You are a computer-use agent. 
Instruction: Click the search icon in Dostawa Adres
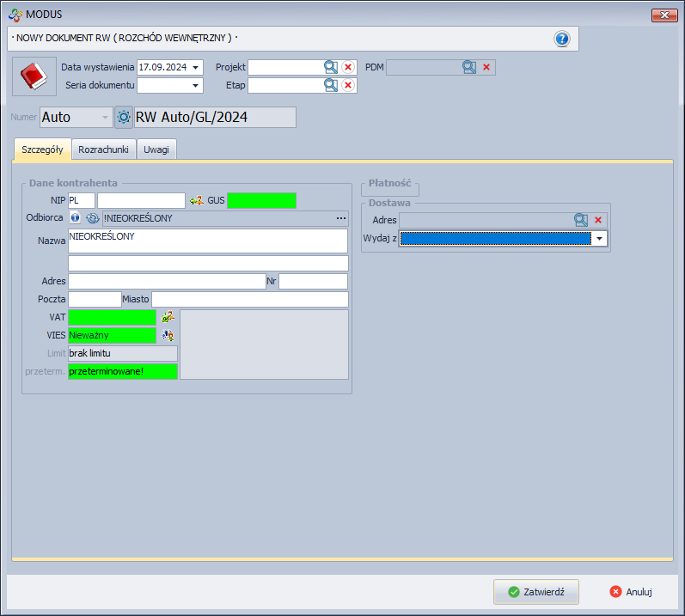click(582, 220)
